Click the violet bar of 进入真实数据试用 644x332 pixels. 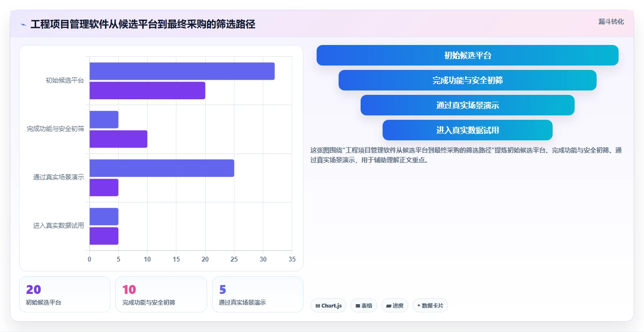(x=104, y=236)
